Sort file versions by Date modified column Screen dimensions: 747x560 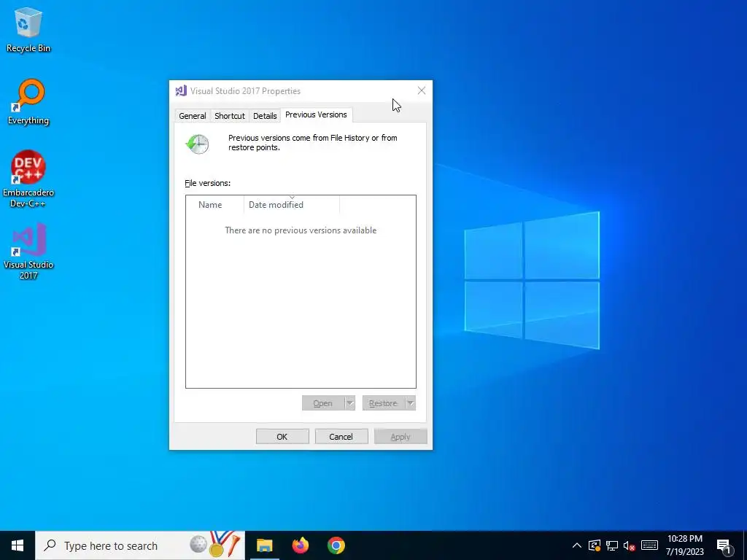click(x=292, y=205)
